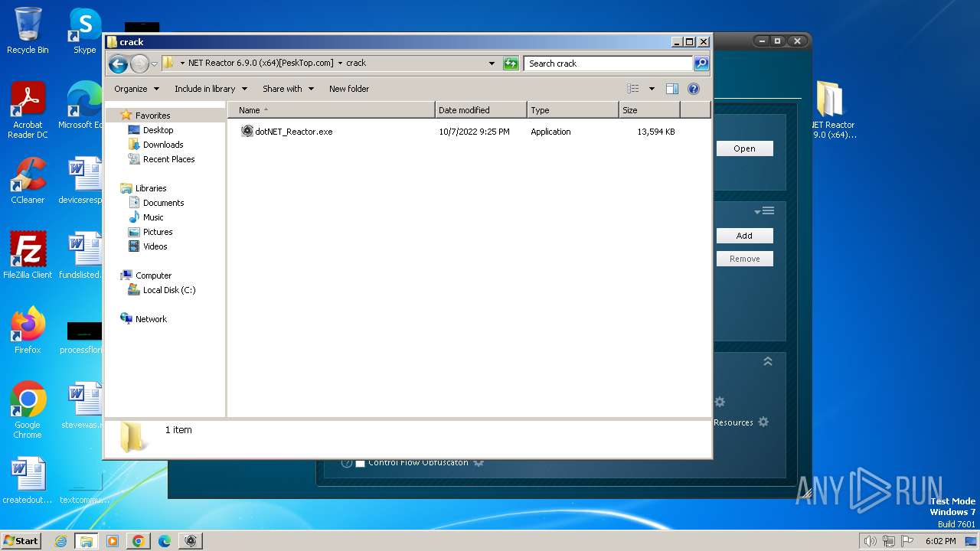Open Explorer Help question mark icon
This screenshot has width=980, height=551.
point(694,89)
